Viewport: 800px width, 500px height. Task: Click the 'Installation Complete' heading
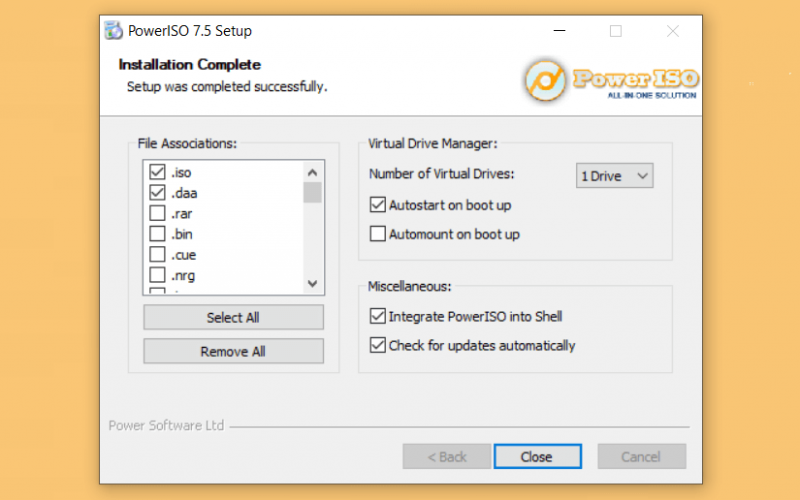click(190, 65)
